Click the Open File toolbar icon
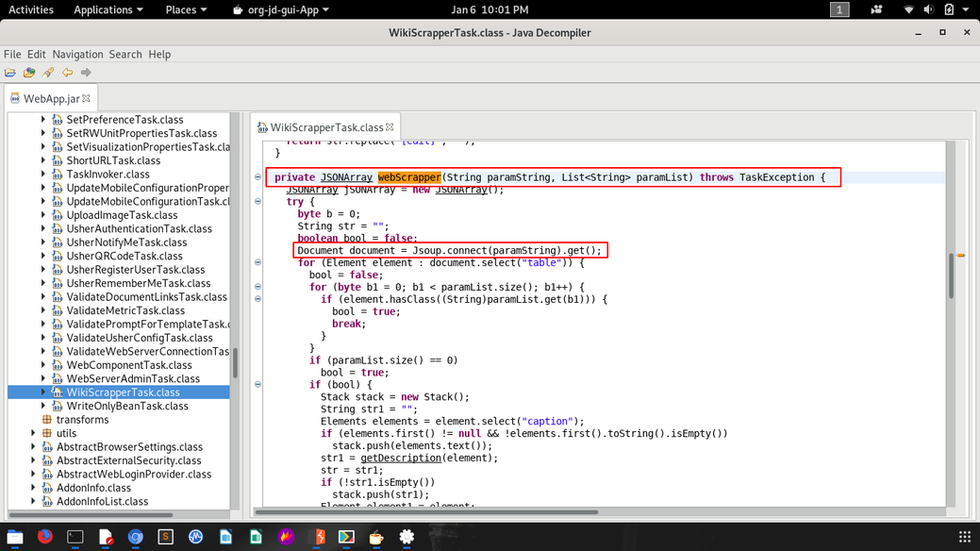Screen dimensions: 980x551 pyautogui.click(x=10, y=72)
